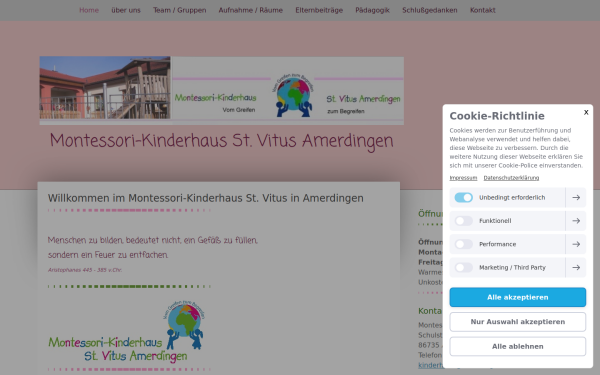Open the Datenschutzerklärung link
Image resolution: width=600 pixels, height=375 pixels.
point(511,178)
